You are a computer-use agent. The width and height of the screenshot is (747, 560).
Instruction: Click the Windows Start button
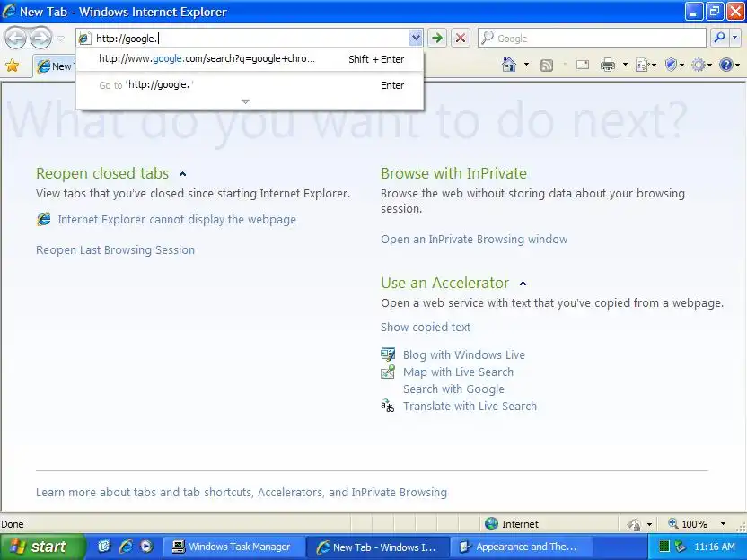tap(42, 547)
